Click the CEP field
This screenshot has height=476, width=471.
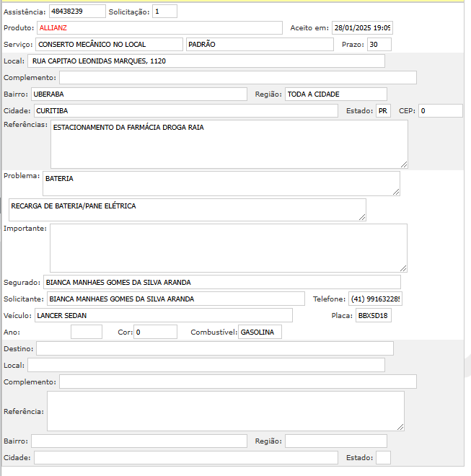[440, 111]
